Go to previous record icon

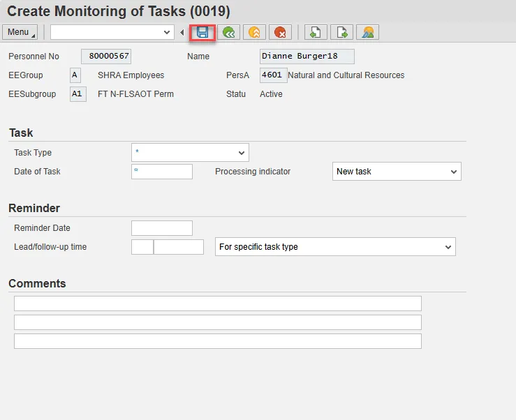pos(316,32)
